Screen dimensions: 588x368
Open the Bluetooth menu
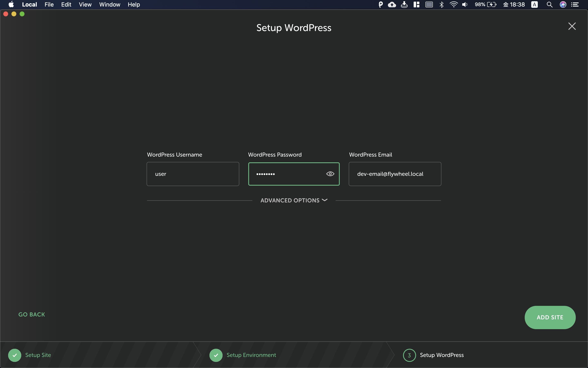click(x=441, y=4)
